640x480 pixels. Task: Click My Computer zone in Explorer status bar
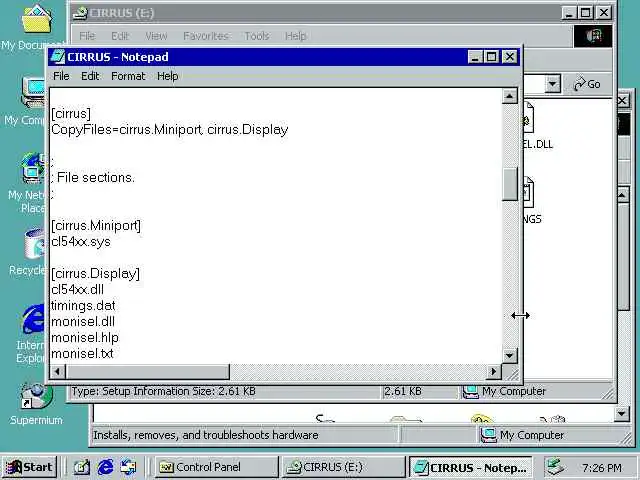click(x=504, y=391)
